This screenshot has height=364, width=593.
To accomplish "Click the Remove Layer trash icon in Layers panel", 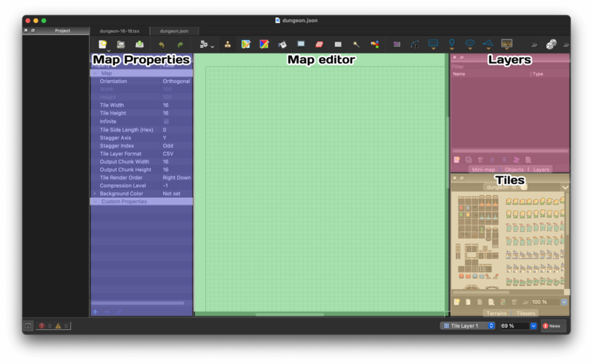I will tap(480, 159).
